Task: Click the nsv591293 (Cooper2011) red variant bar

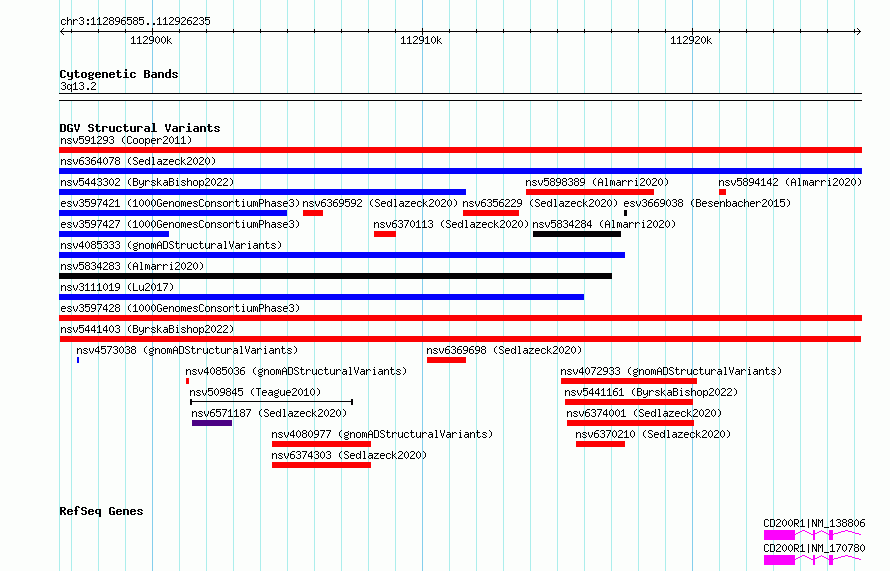Action: (x=460, y=150)
